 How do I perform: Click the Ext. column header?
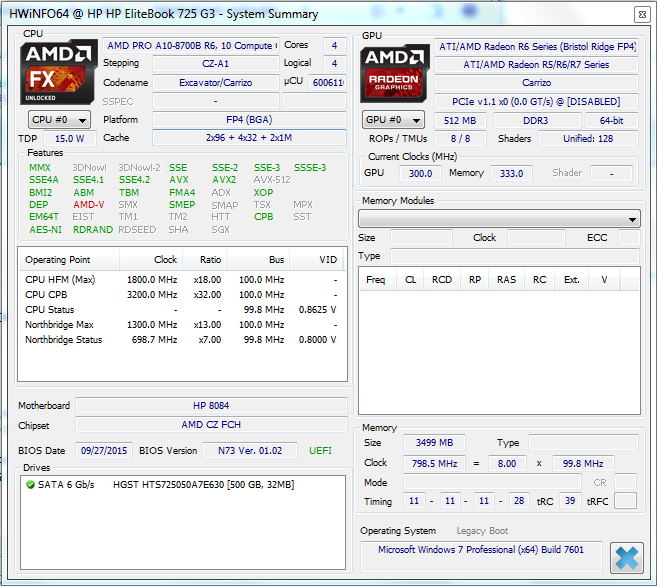[x=572, y=279]
